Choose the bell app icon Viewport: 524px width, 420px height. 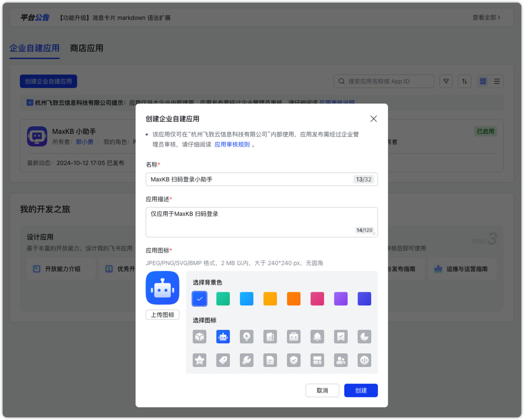317,337
